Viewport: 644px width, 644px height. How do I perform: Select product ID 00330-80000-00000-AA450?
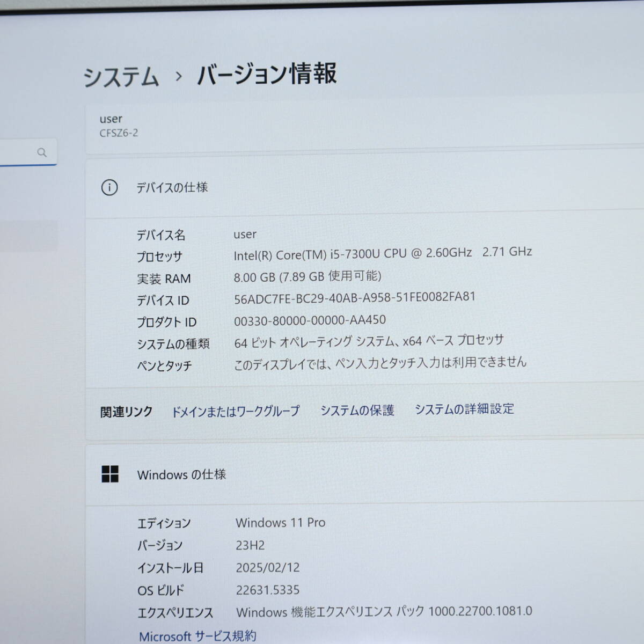[x=310, y=320]
